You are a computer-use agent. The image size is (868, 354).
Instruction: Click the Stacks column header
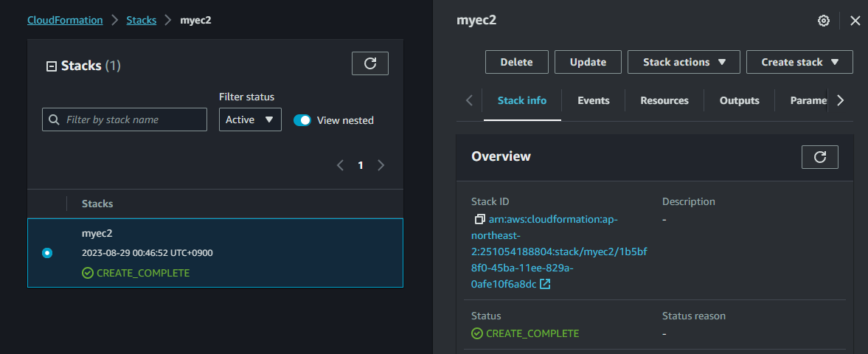click(x=97, y=204)
